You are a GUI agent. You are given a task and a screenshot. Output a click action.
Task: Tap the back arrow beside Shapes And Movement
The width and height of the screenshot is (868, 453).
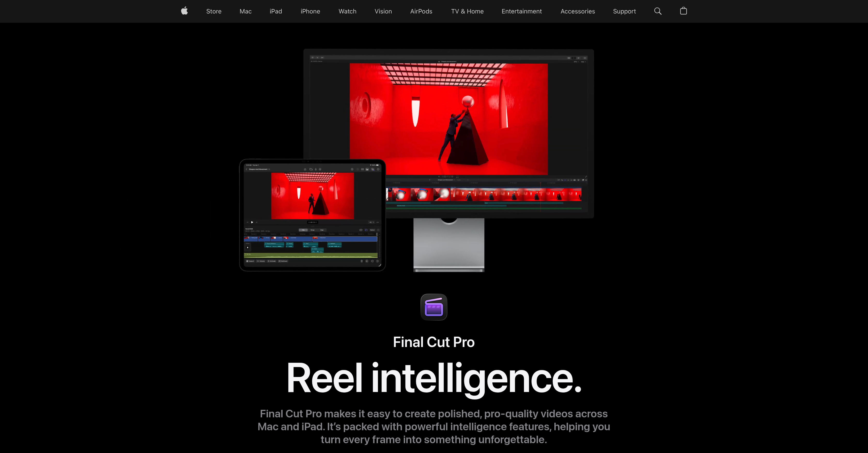tap(246, 169)
